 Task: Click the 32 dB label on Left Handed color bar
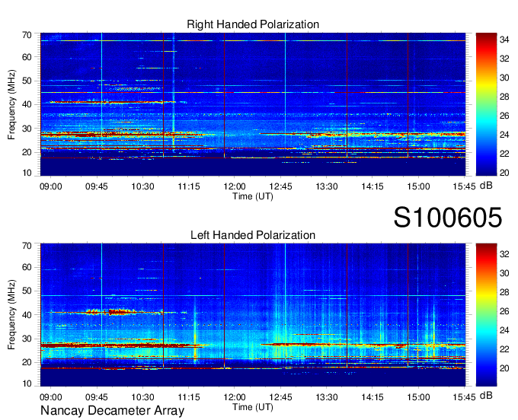pos(504,254)
